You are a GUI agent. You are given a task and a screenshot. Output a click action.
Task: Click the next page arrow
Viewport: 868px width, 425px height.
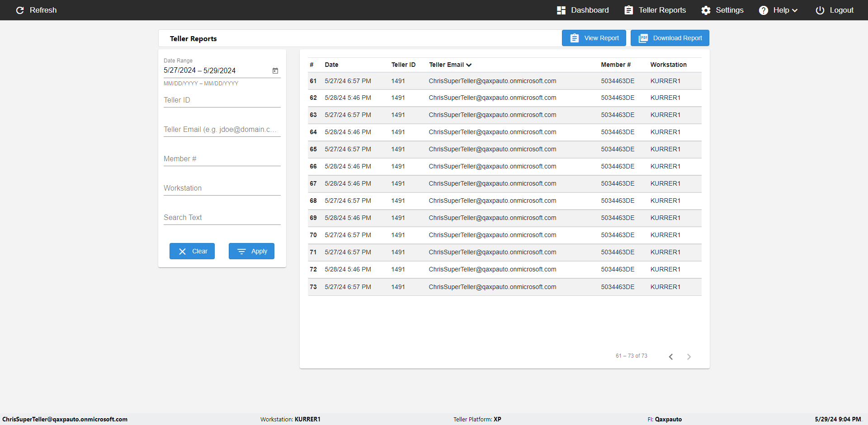(689, 357)
